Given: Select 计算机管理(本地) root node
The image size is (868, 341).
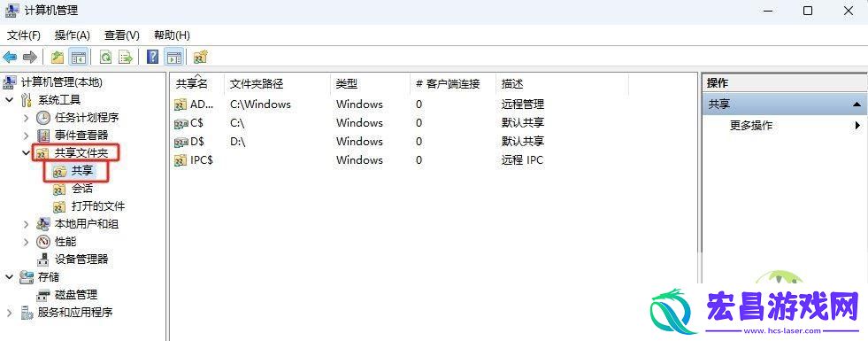Looking at the screenshot, I should [61, 82].
